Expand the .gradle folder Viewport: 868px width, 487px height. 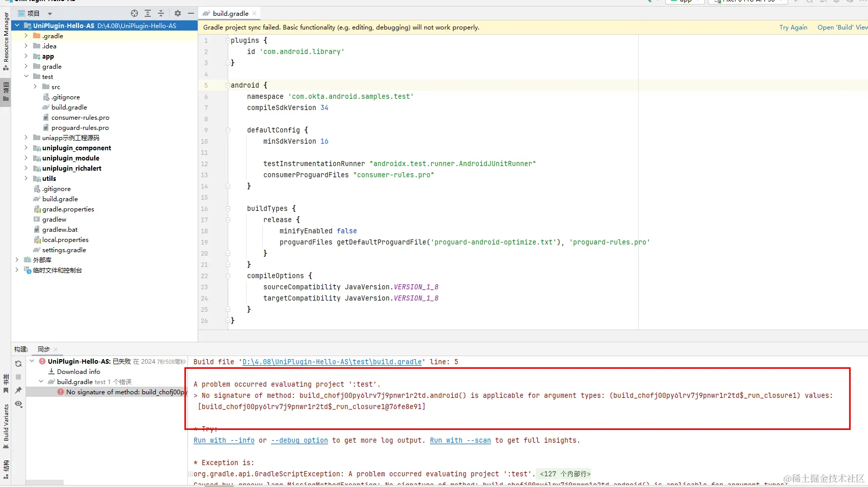(x=26, y=36)
